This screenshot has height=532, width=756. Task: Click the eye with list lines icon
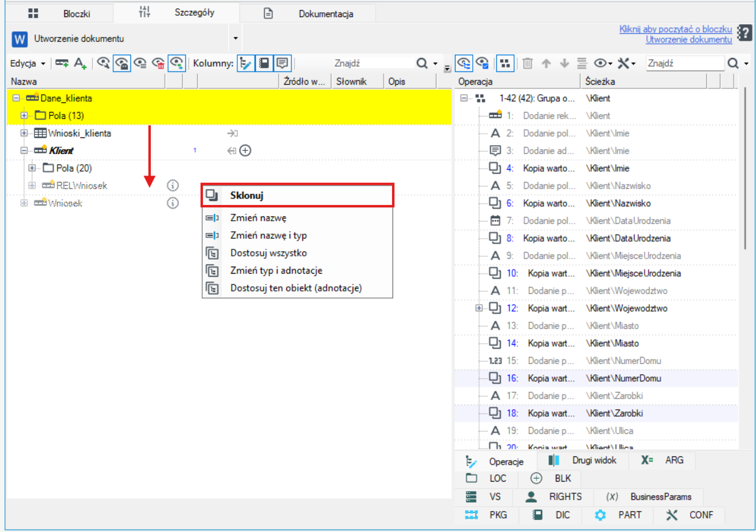[x=140, y=63]
